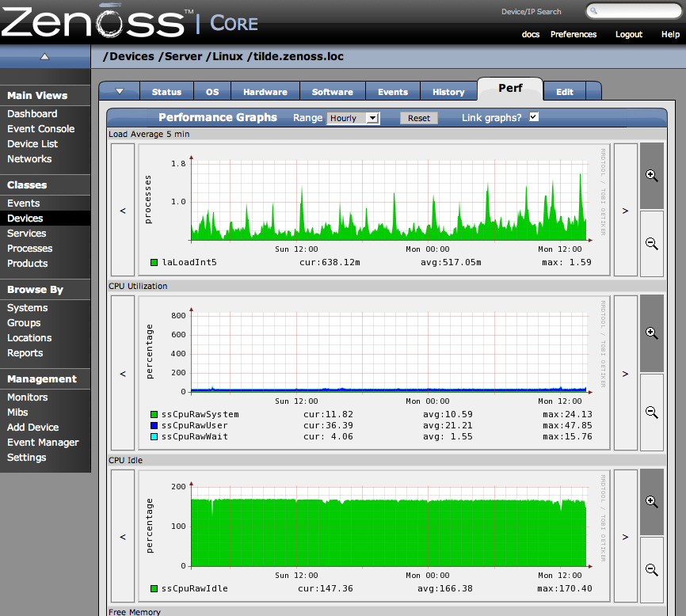Screen dimensions: 686x616
Task: Switch to the Hardware tab
Action: 265,92
